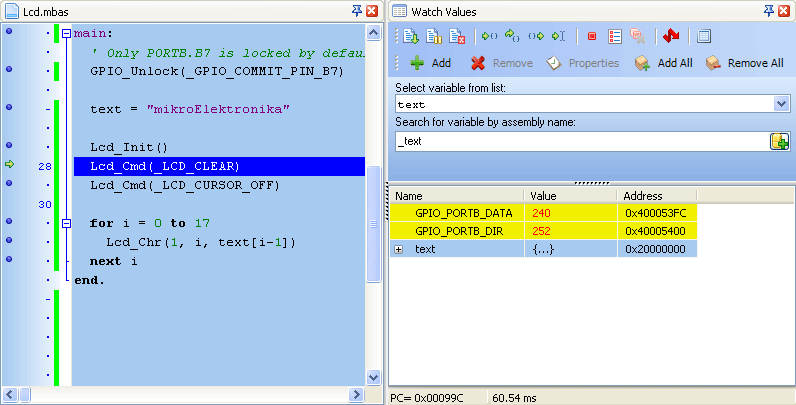
Task: Click the Value column header
Action: coord(570,195)
